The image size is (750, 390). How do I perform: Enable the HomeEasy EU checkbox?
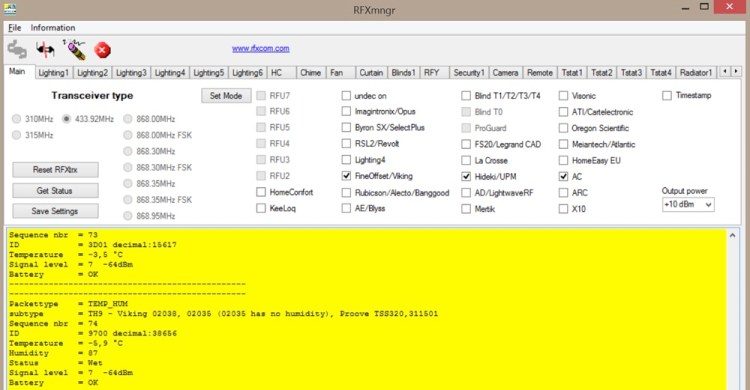click(x=563, y=160)
